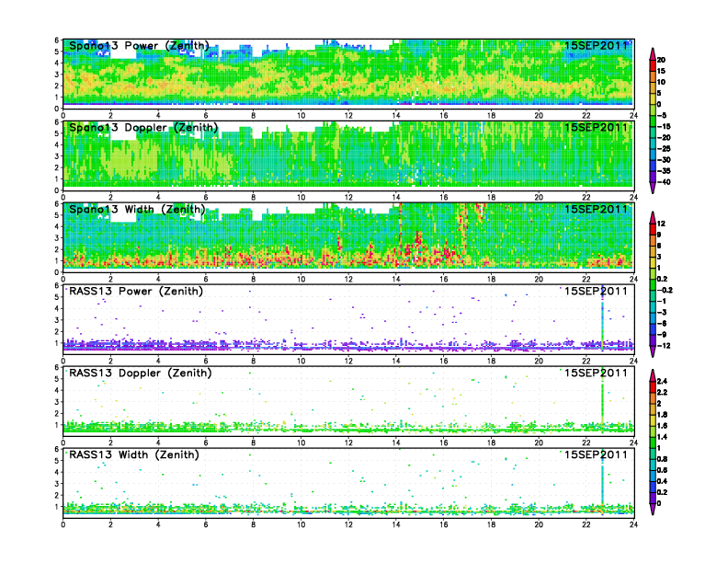The image size is (728, 563).
Task: Click the "-6" label on middle colorbar
Action: tap(662, 323)
